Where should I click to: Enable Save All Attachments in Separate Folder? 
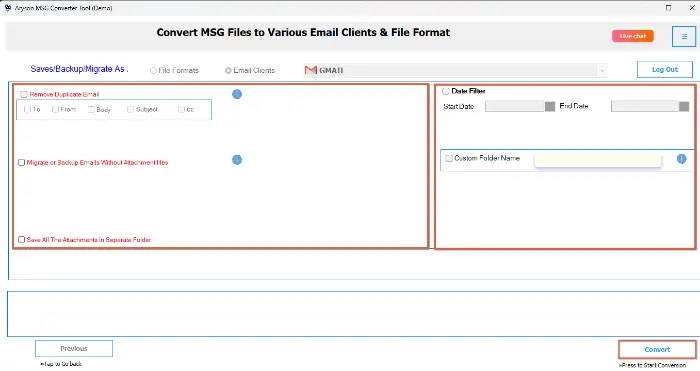(21, 240)
